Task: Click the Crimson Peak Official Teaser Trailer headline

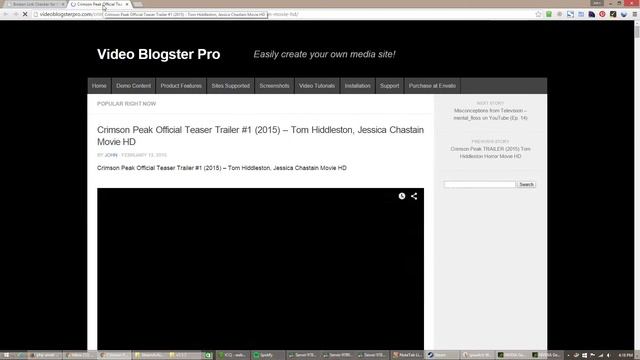Action: point(260,136)
